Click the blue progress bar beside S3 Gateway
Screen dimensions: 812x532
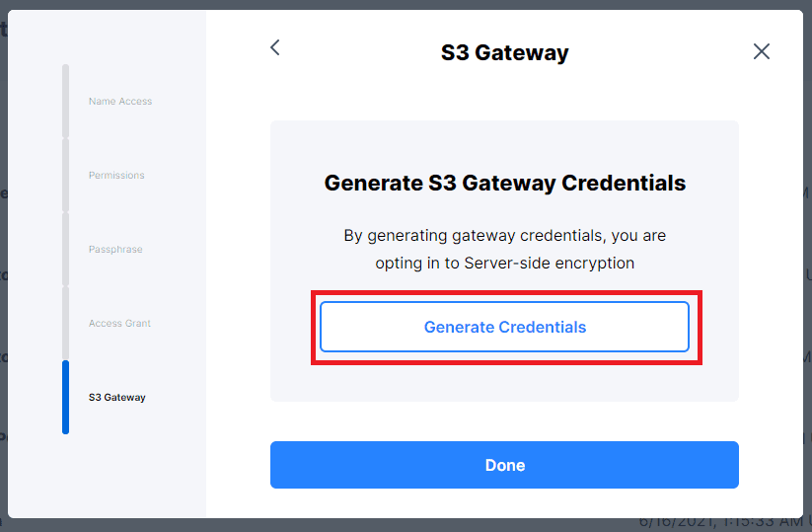tap(65, 398)
